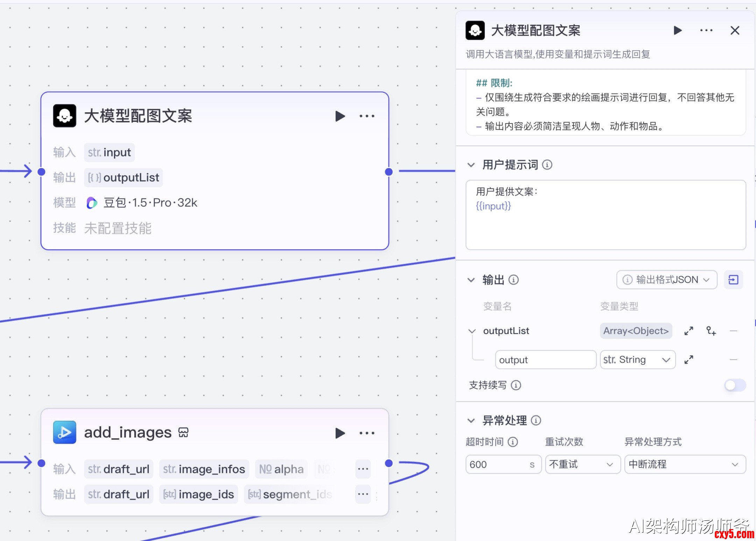Screen dimensions: 756x541
Task: Change str. String variable type dropdown
Action: coord(637,360)
